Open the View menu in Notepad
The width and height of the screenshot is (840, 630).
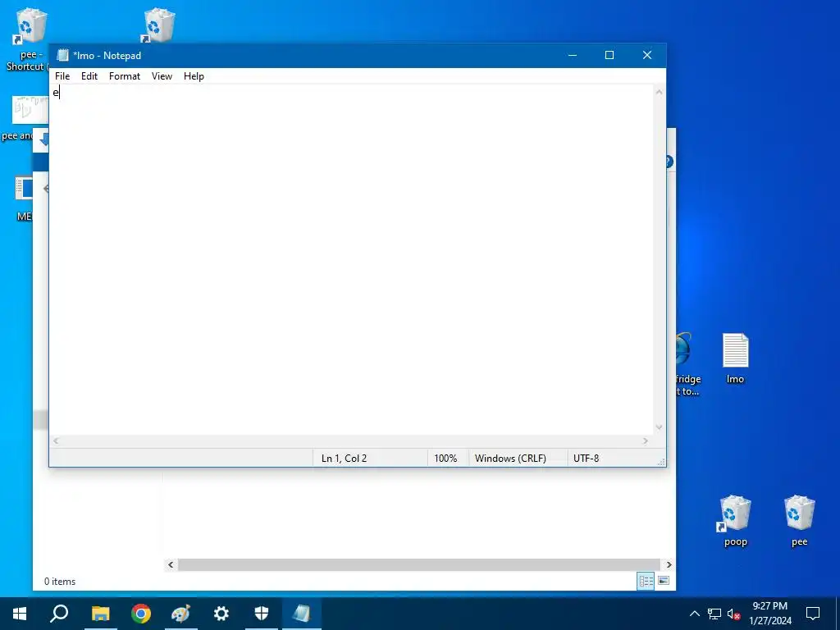coord(162,76)
